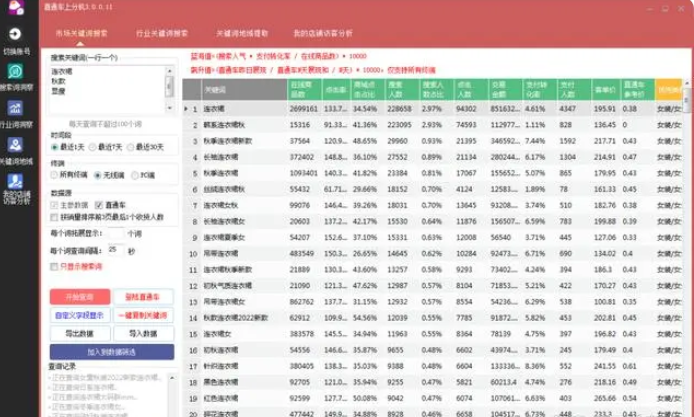The height and width of the screenshot is (417, 694).
Task: Sort by the 客单价 column header
Action: (605, 89)
